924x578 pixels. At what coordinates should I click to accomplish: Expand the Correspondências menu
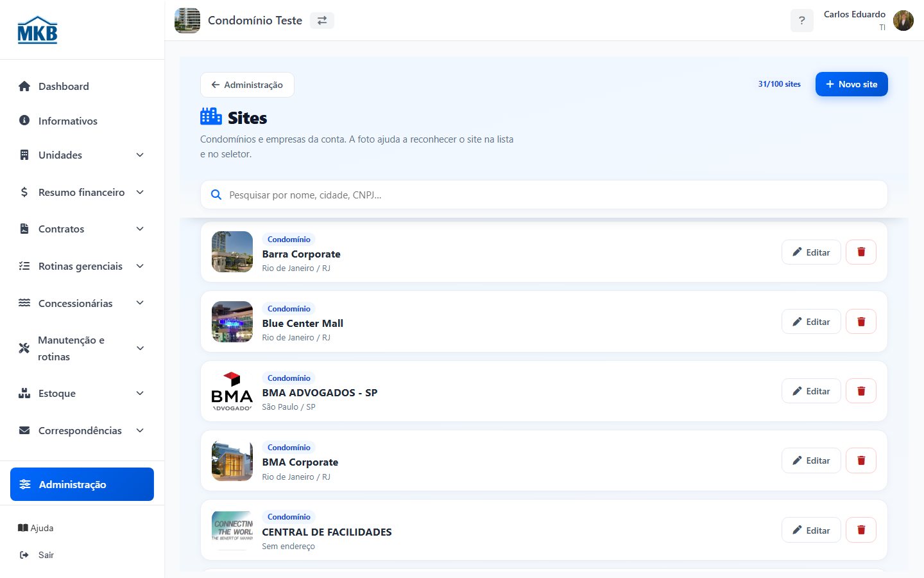click(82, 430)
